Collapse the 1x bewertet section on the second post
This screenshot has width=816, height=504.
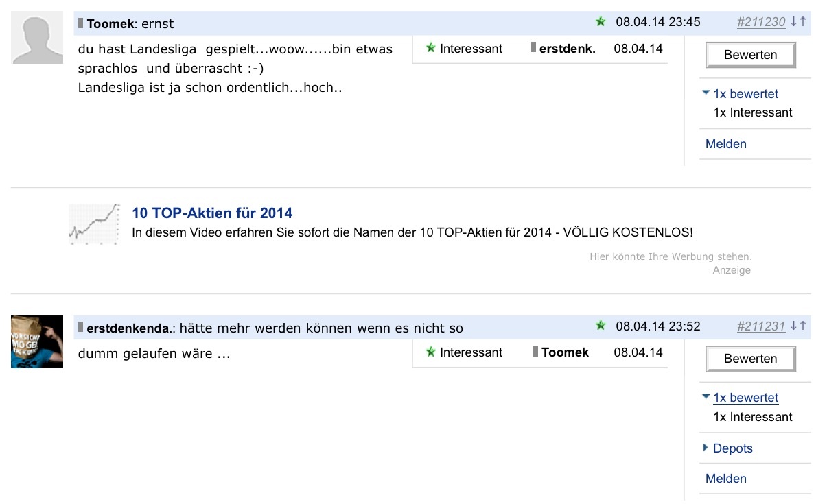(x=745, y=398)
